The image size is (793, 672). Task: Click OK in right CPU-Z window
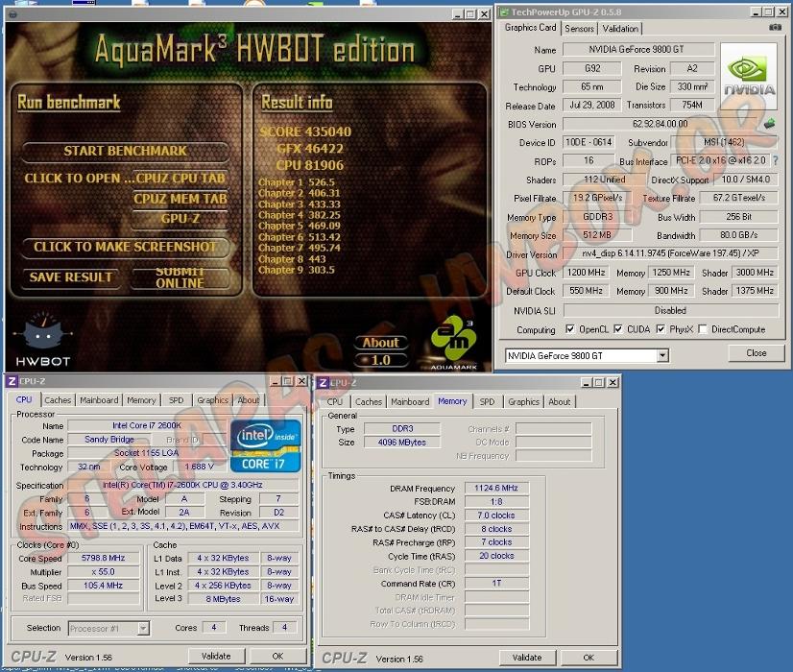tap(589, 658)
